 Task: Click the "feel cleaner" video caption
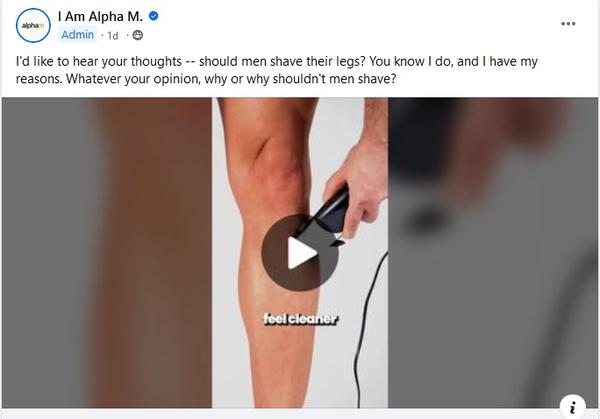point(300,319)
